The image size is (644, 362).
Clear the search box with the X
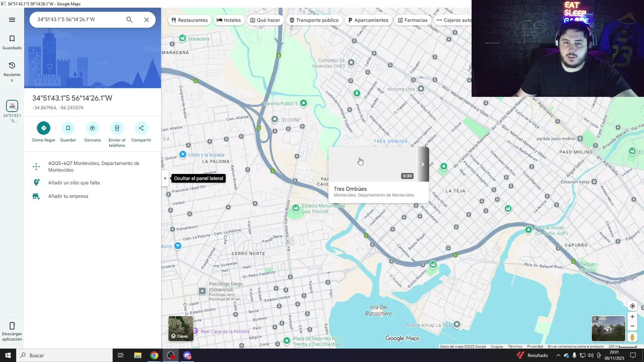coord(146,20)
